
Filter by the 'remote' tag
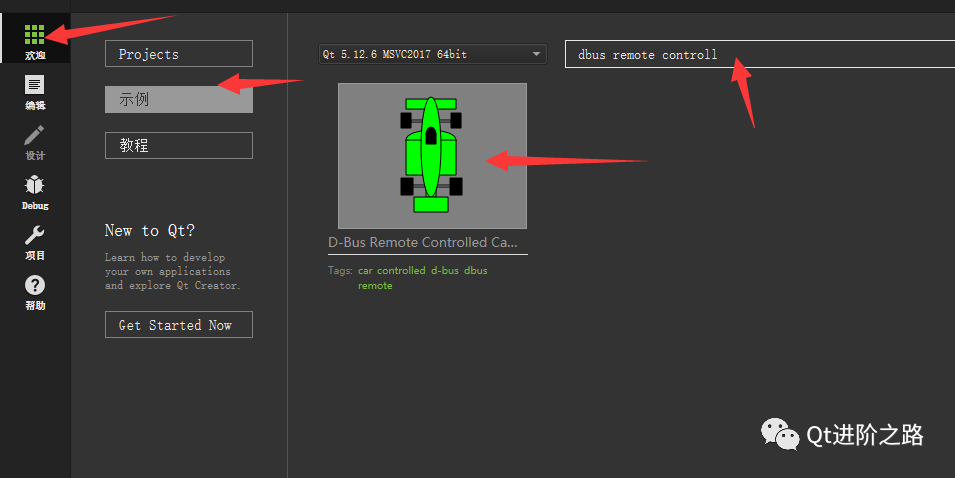point(375,286)
